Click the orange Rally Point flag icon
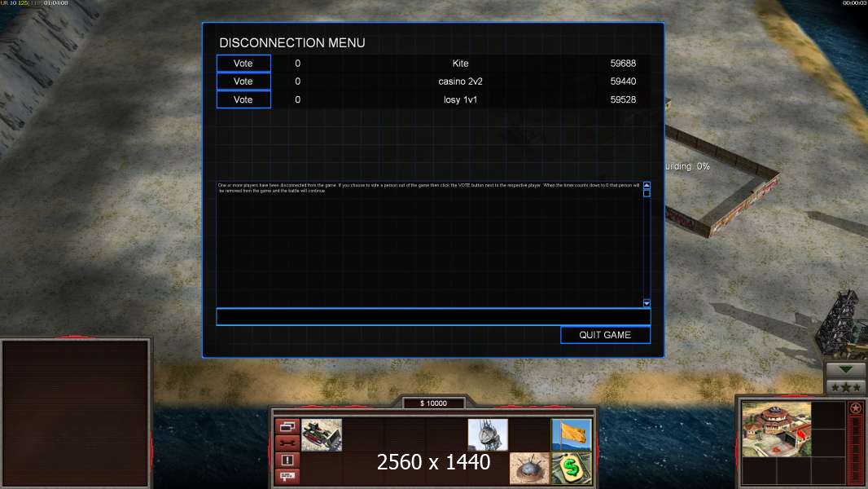 coord(572,434)
